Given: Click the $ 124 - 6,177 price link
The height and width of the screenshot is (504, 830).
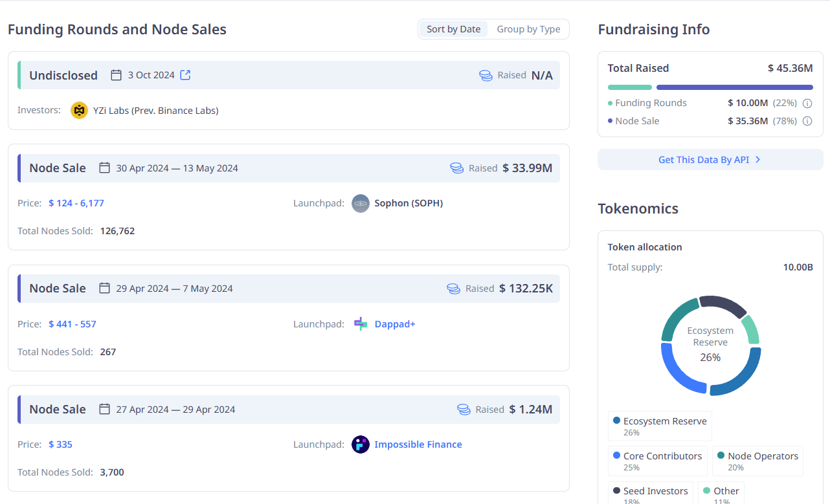Looking at the screenshot, I should [x=76, y=203].
